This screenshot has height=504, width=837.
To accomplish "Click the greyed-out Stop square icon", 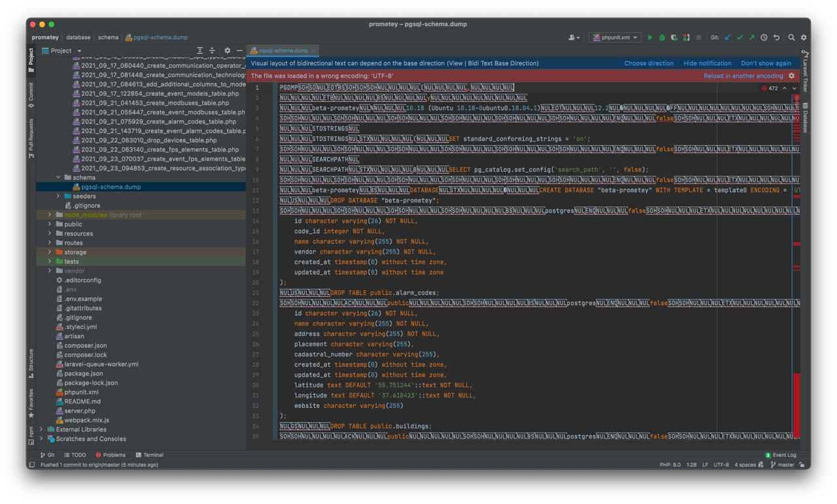I will (x=698, y=38).
